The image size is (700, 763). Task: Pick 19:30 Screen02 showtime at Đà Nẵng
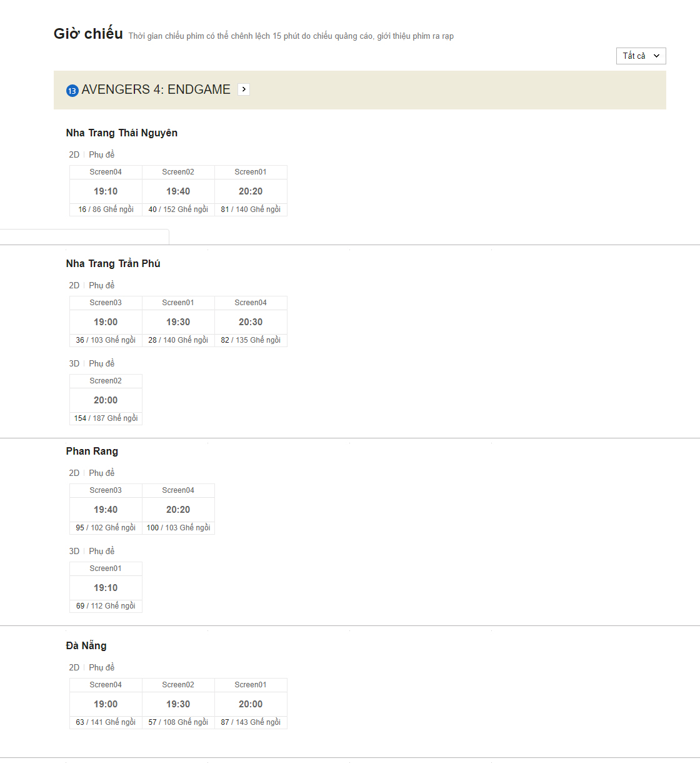click(178, 704)
